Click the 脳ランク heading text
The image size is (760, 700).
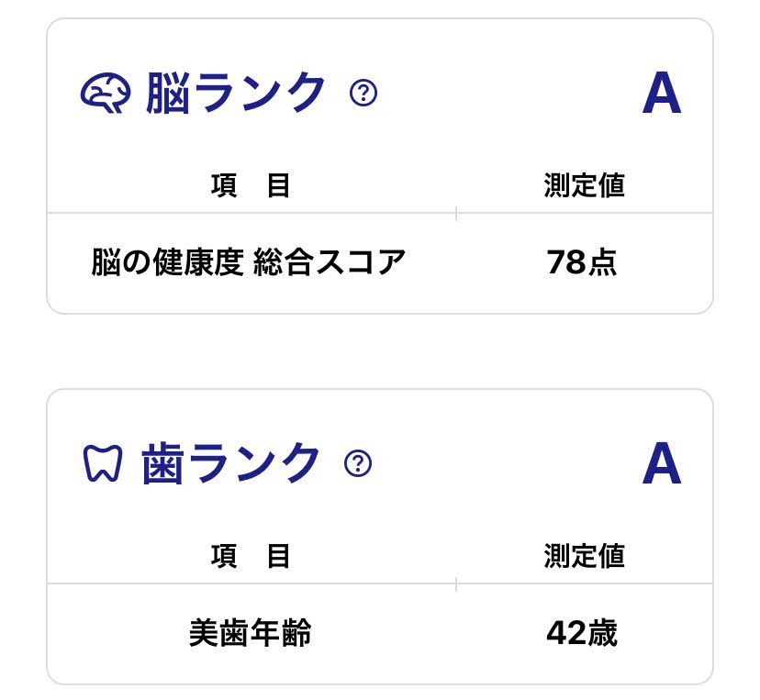click(x=236, y=93)
